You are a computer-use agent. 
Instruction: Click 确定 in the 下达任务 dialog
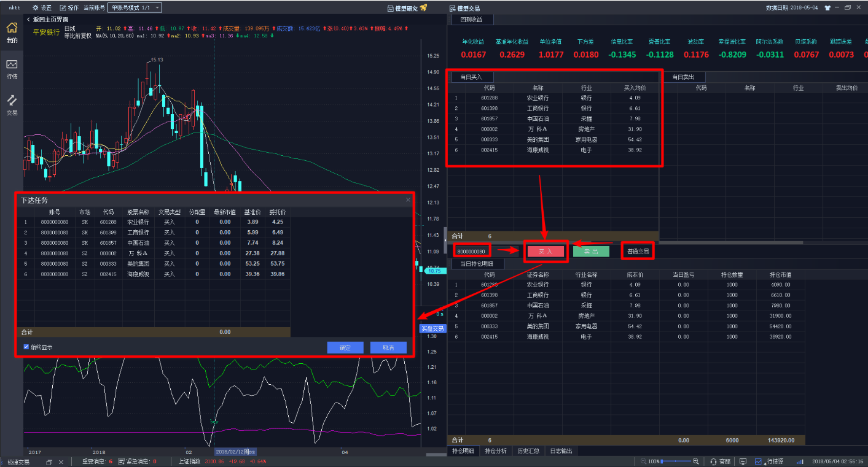click(345, 347)
